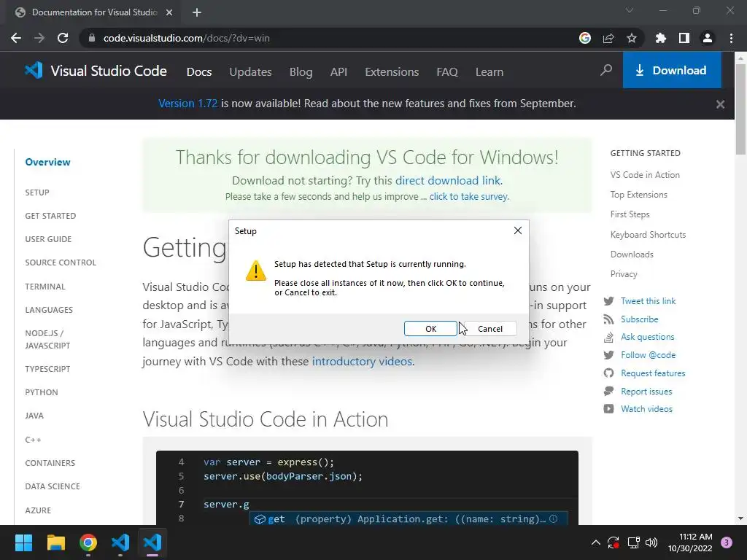Click the share page icon in address bar
This screenshot has height=560, width=747.
click(608, 38)
